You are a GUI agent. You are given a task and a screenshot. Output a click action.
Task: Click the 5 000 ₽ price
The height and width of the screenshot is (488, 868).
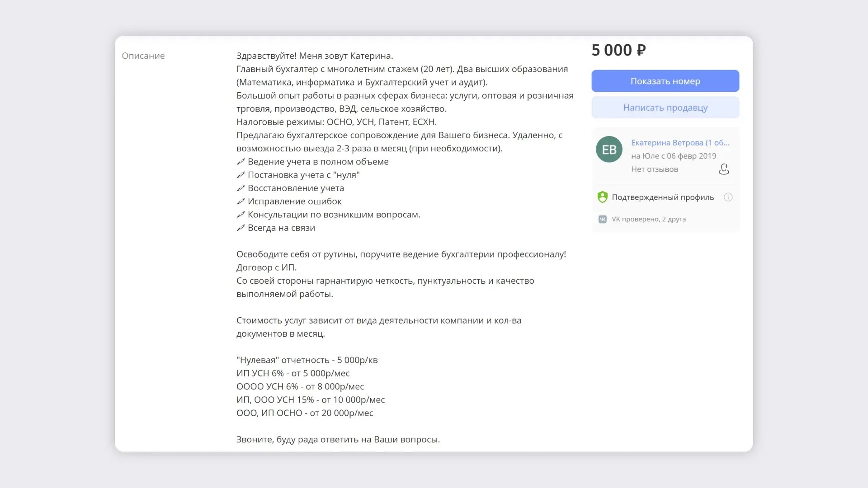point(618,50)
